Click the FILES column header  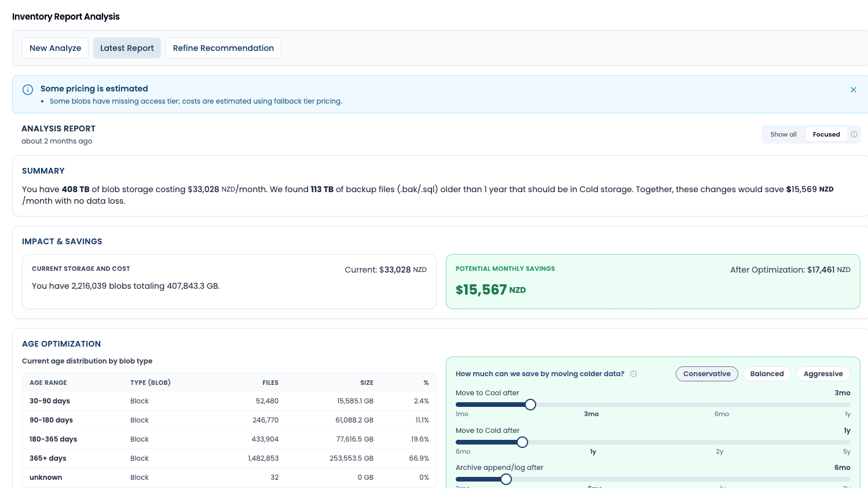[x=270, y=383]
